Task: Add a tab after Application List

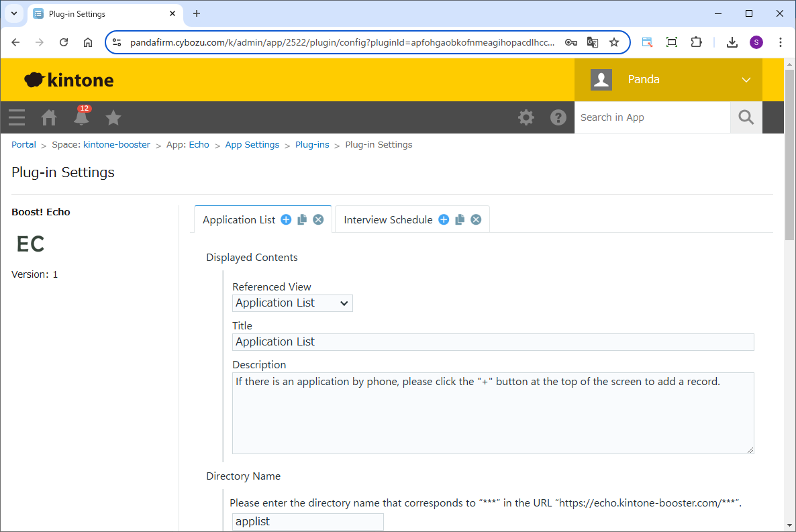Action: point(286,219)
